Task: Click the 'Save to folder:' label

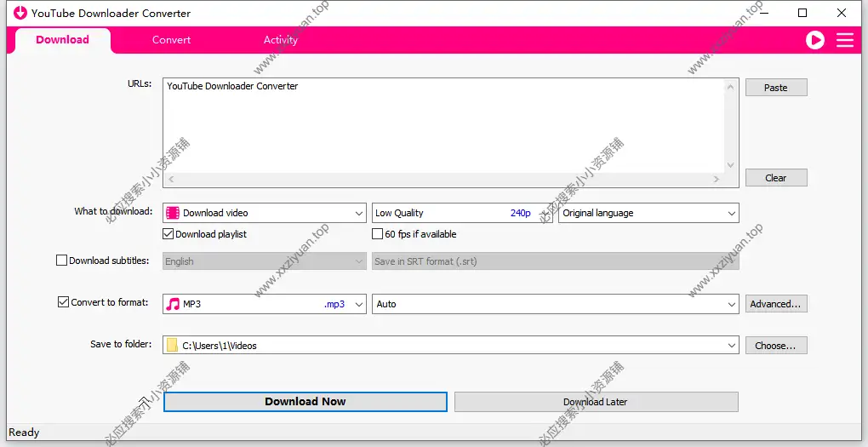Action: click(x=121, y=344)
